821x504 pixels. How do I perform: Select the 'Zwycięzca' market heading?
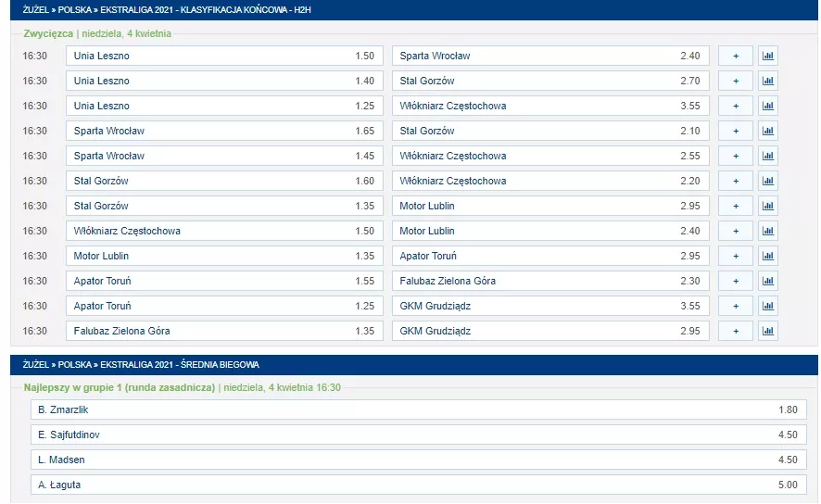(x=48, y=33)
